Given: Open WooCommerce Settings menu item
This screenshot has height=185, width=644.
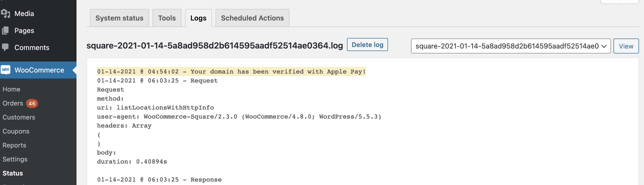Looking at the screenshot, I should click(x=15, y=159).
